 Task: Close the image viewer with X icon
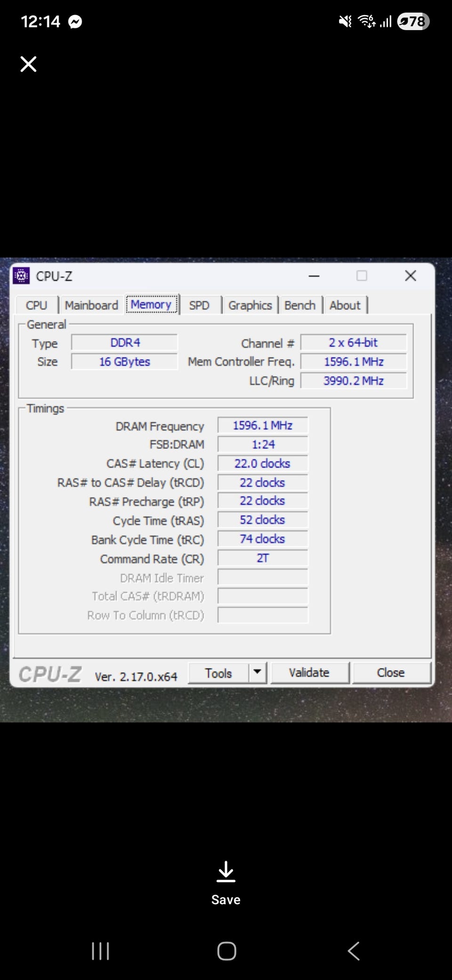pos(28,64)
